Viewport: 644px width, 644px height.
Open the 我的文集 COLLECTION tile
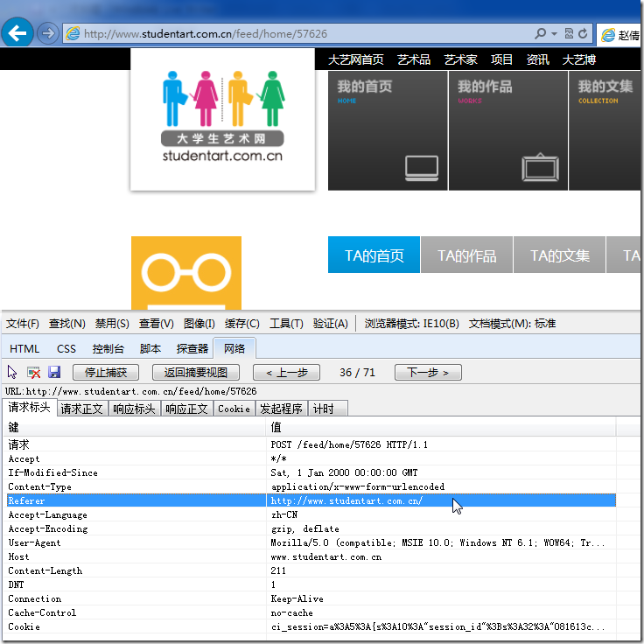[605, 130]
